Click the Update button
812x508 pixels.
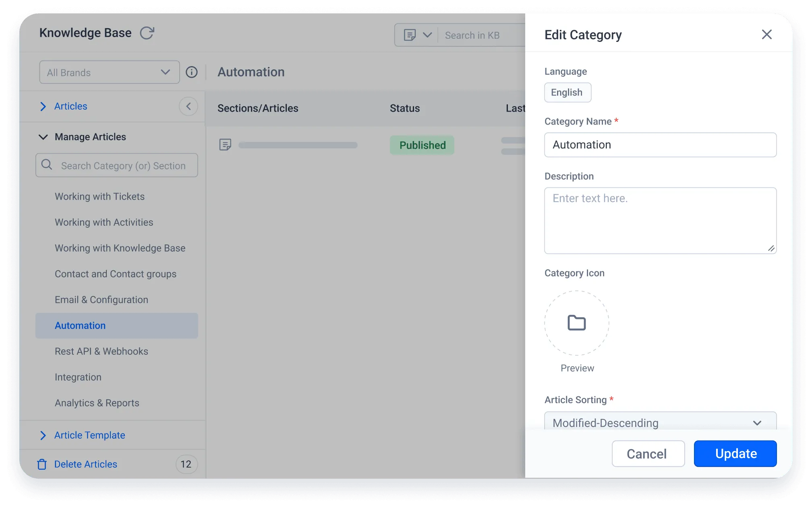tap(735, 454)
